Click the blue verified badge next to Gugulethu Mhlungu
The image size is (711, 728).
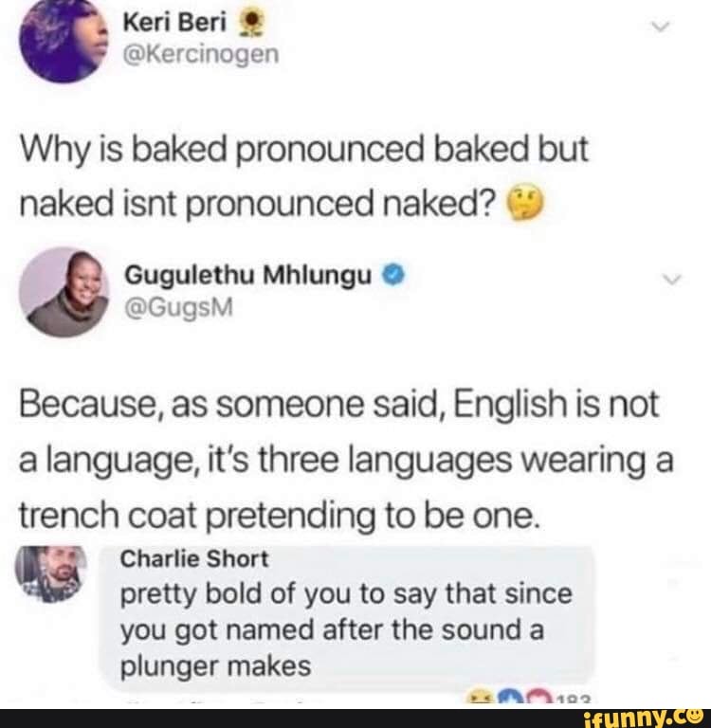[x=393, y=274]
